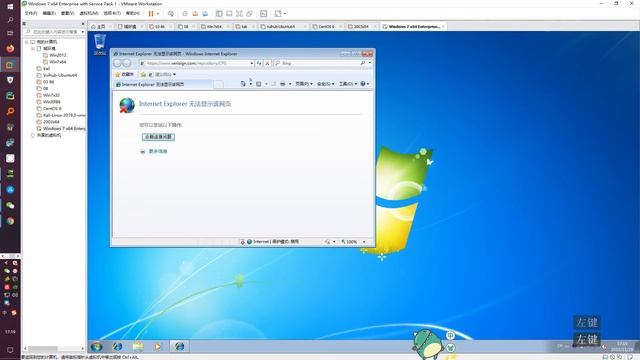Open the IE favorites star button

tap(124, 74)
